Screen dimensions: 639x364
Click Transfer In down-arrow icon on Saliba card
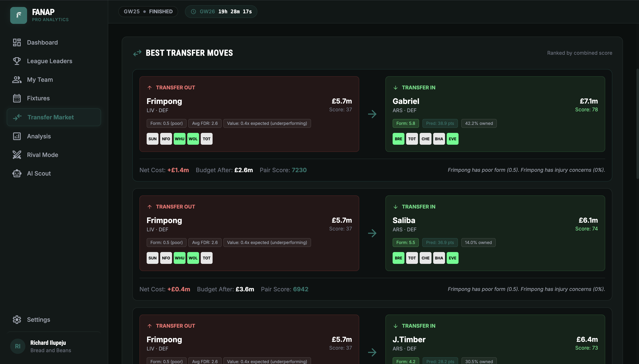[x=396, y=207]
